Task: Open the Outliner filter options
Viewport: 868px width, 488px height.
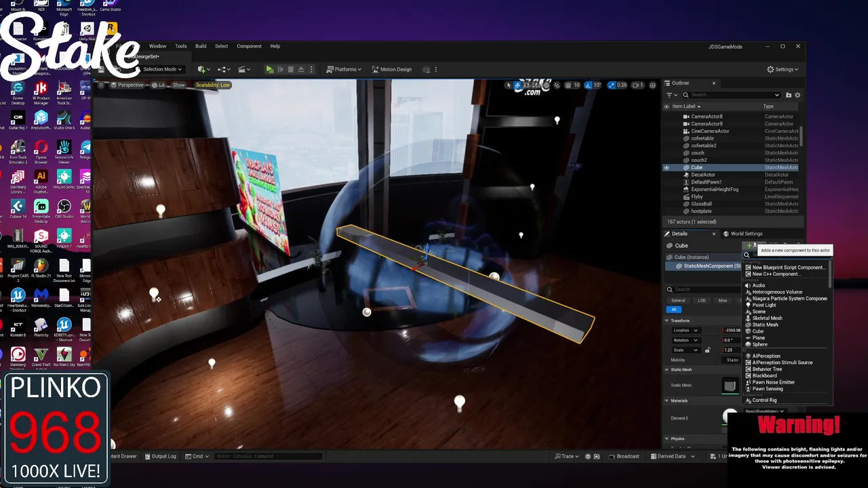Action: click(671, 95)
